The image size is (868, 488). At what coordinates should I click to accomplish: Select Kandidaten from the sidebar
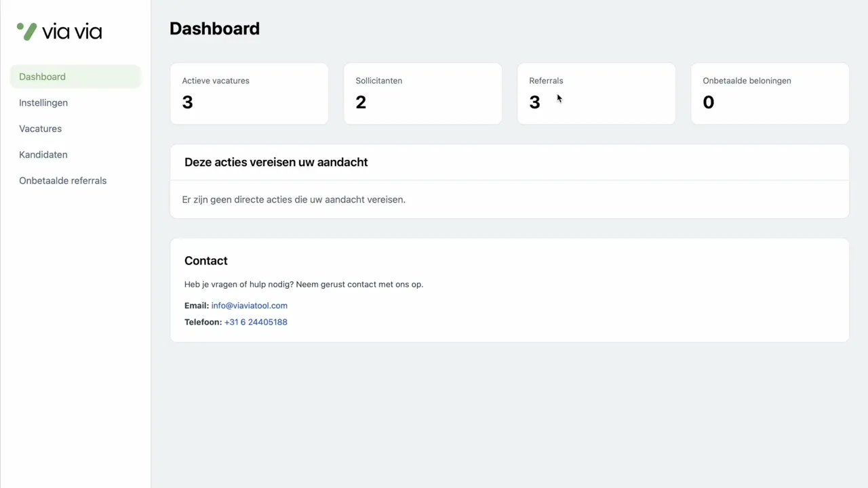[43, 155]
